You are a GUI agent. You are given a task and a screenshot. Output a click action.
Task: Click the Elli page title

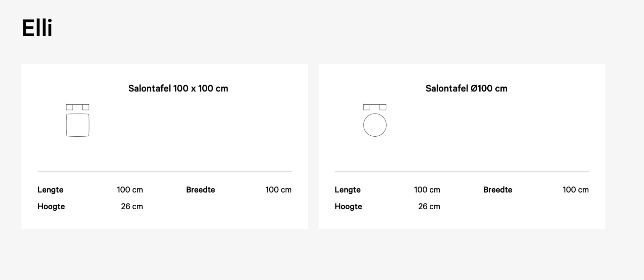(x=37, y=28)
